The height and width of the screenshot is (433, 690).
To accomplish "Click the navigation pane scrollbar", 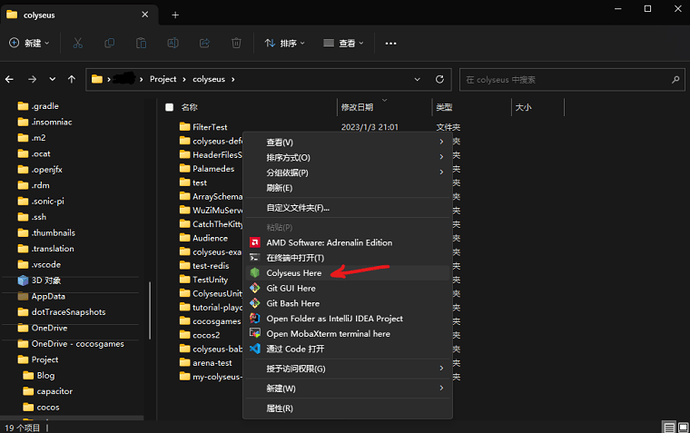I will (x=150, y=310).
